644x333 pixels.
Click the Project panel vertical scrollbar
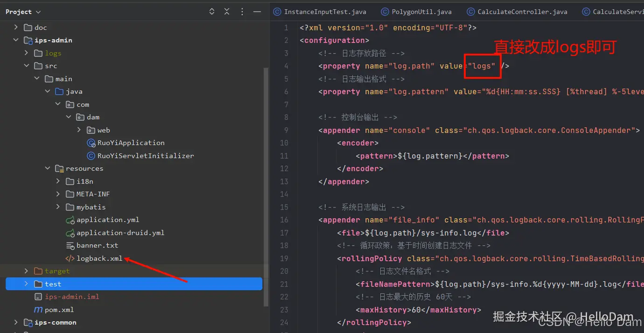(266, 187)
